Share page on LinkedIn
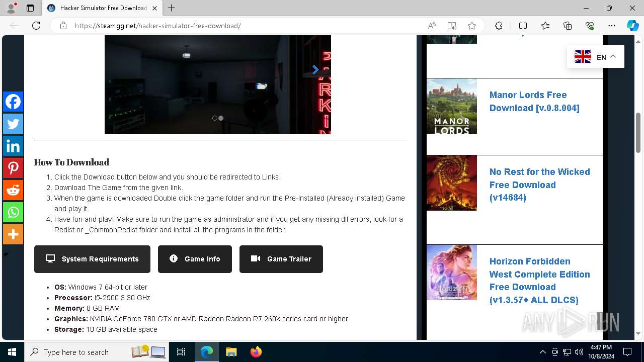Viewport: 644px width, 362px height. (13, 146)
